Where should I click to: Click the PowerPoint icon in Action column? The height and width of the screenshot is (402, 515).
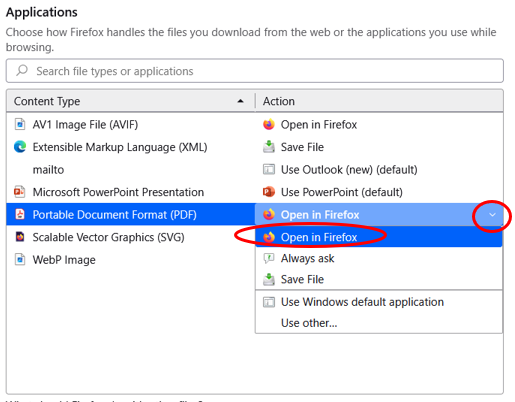point(269,192)
